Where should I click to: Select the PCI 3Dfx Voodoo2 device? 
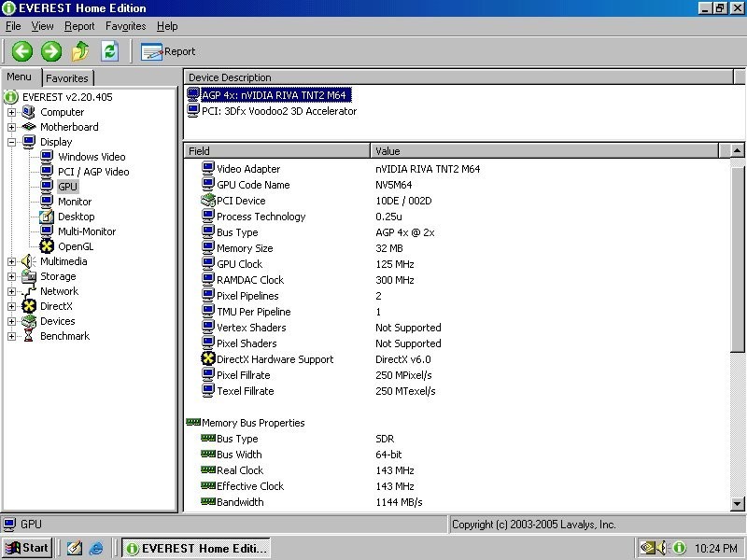pyautogui.click(x=278, y=111)
